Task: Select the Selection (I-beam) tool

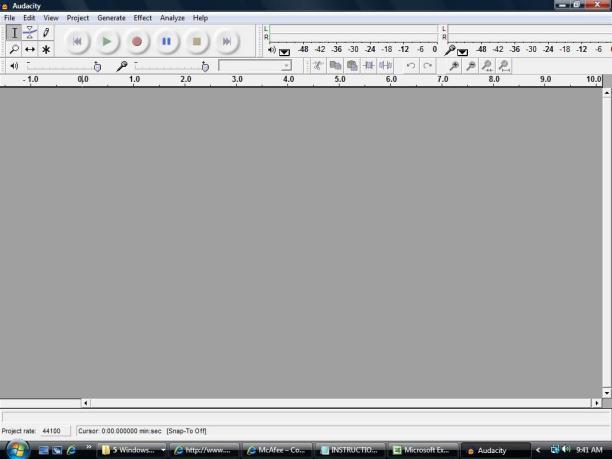Action: [13, 33]
